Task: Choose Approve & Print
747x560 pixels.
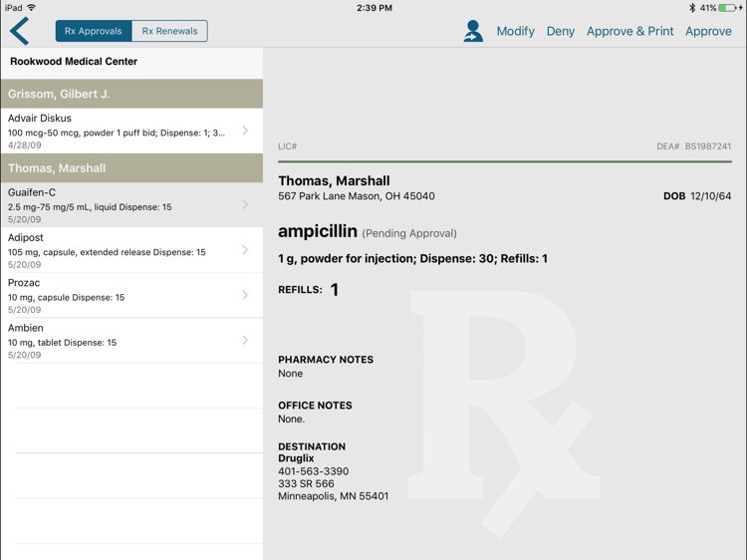Action: (629, 31)
